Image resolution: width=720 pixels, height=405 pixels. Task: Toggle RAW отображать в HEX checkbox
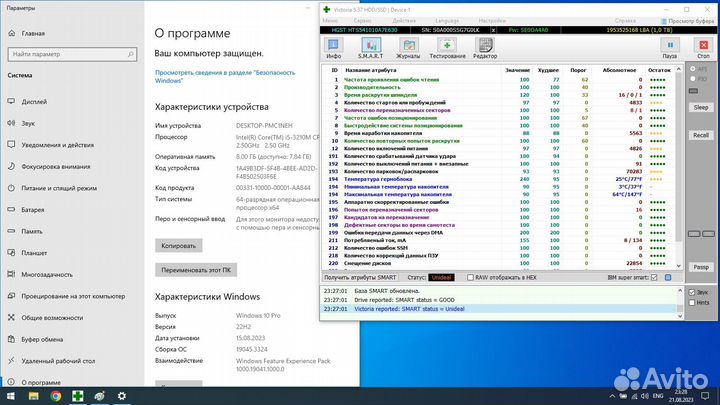[470, 277]
